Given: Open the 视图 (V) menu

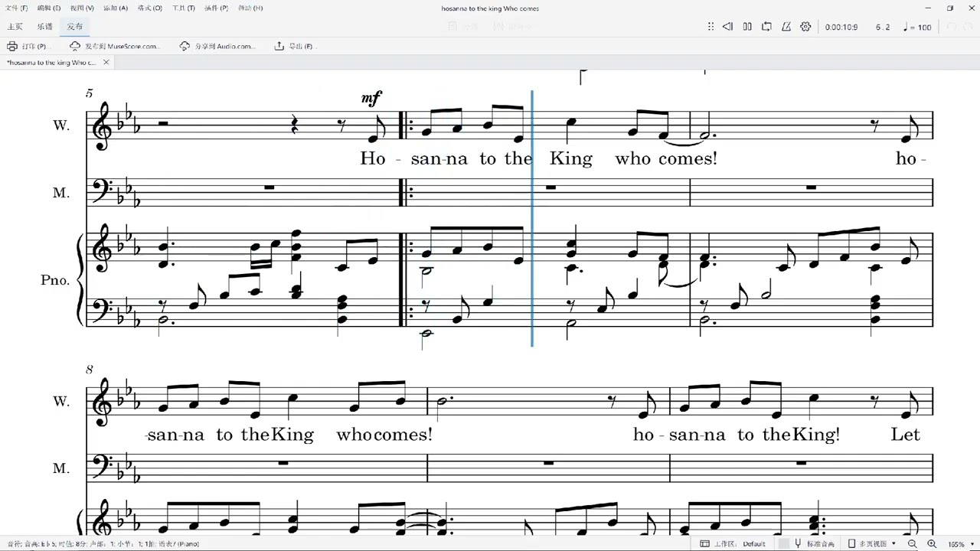Looking at the screenshot, I should 82,8.
